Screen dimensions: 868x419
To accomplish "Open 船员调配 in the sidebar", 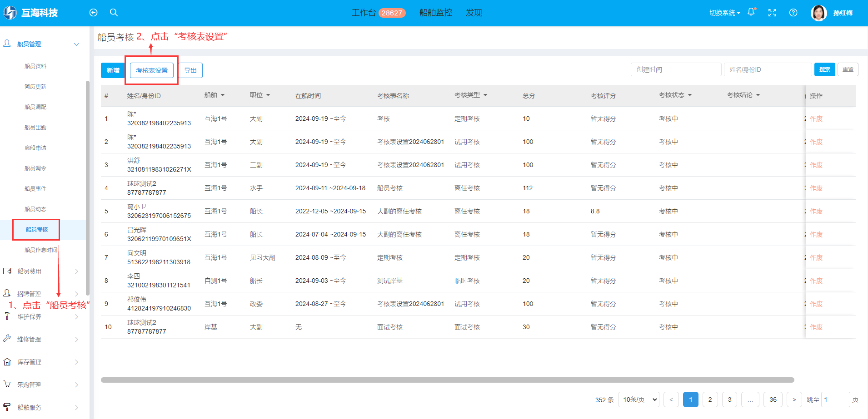I will (x=35, y=107).
